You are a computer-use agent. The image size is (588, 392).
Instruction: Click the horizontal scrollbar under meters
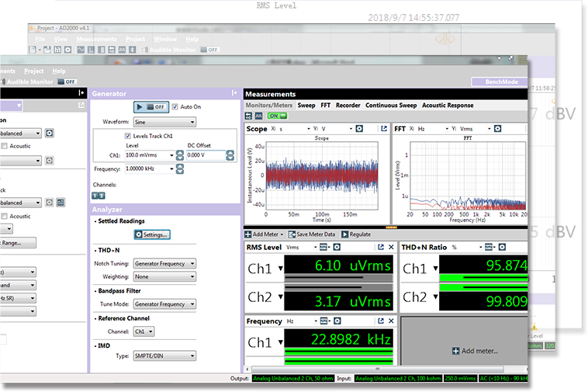point(378,369)
